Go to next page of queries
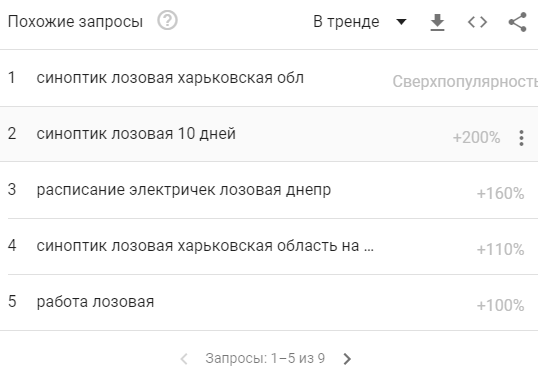Image resolution: width=538 pixels, height=377 pixels. (x=347, y=359)
